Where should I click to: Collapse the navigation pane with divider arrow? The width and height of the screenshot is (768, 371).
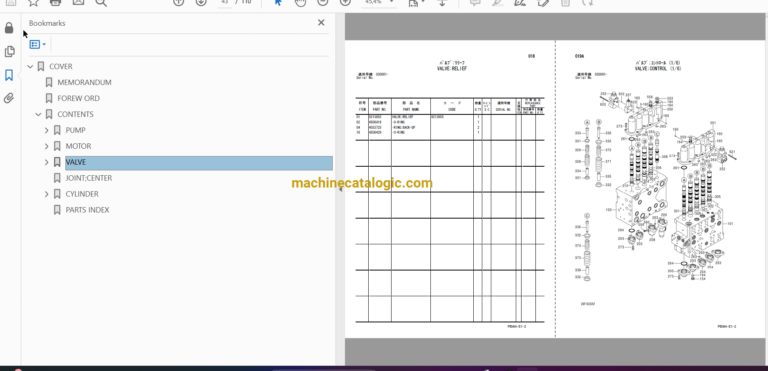pyautogui.click(x=340, y=189)
